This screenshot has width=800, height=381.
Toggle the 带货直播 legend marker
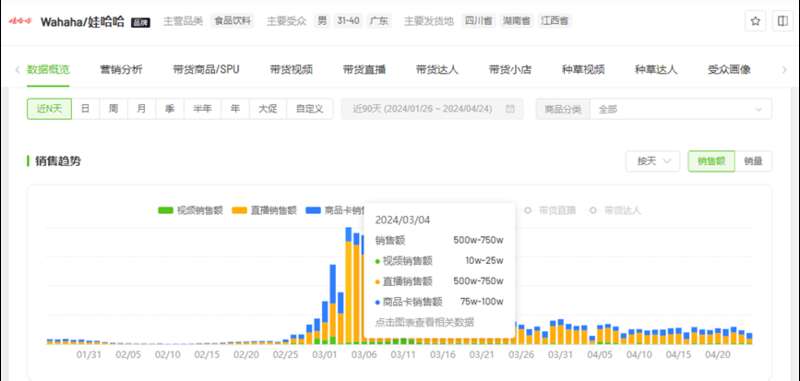point(528,210)
